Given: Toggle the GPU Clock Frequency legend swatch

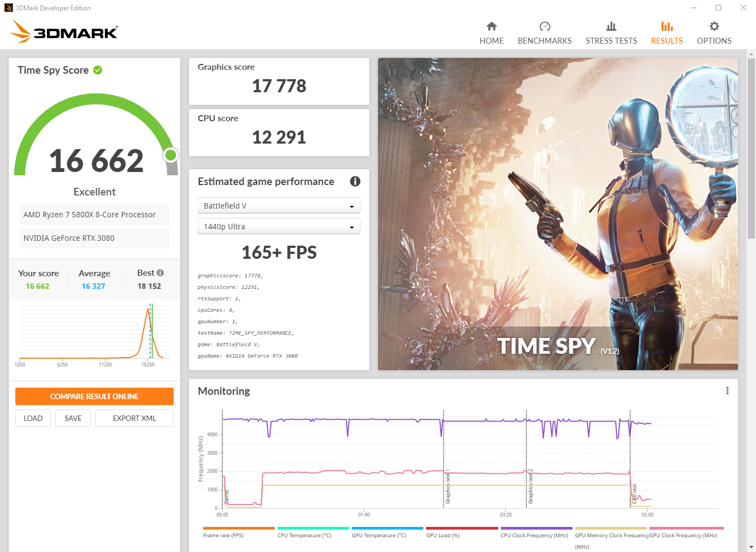Looking at the screenshot, I should point(686,528).
